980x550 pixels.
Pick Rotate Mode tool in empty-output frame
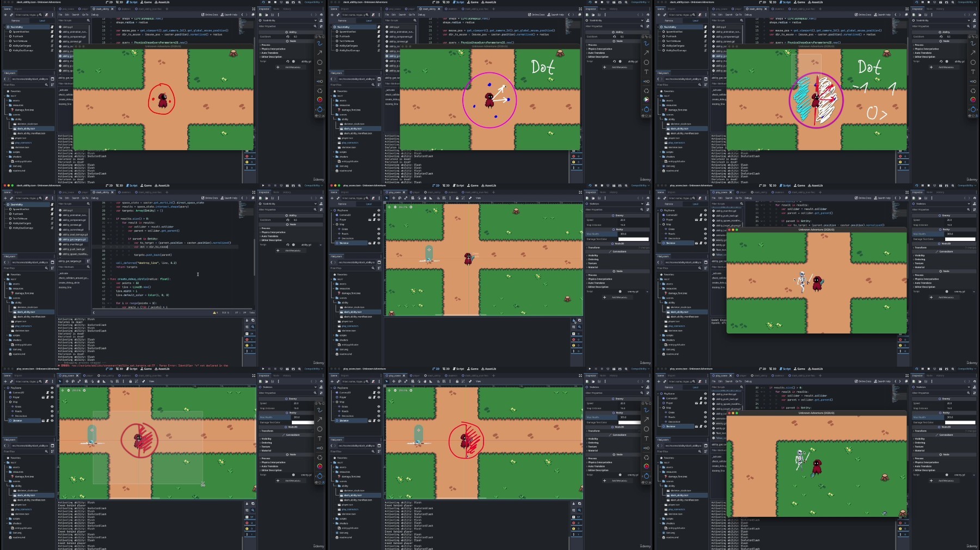(x=400, y=198)
